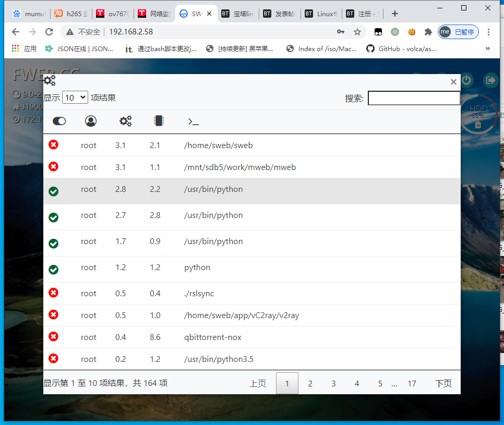This screenshot has width=504, height=425.
Task: Click the 下页 next page link
Action: pos(443,384)
